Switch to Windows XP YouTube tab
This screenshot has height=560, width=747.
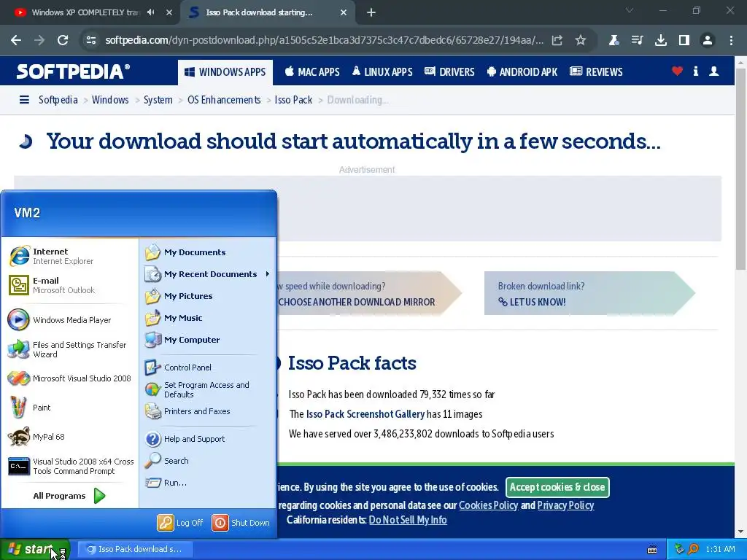85,12
